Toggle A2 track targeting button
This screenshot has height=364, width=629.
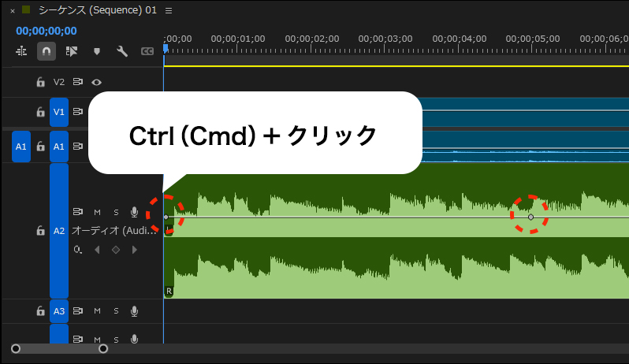(59, 231)
